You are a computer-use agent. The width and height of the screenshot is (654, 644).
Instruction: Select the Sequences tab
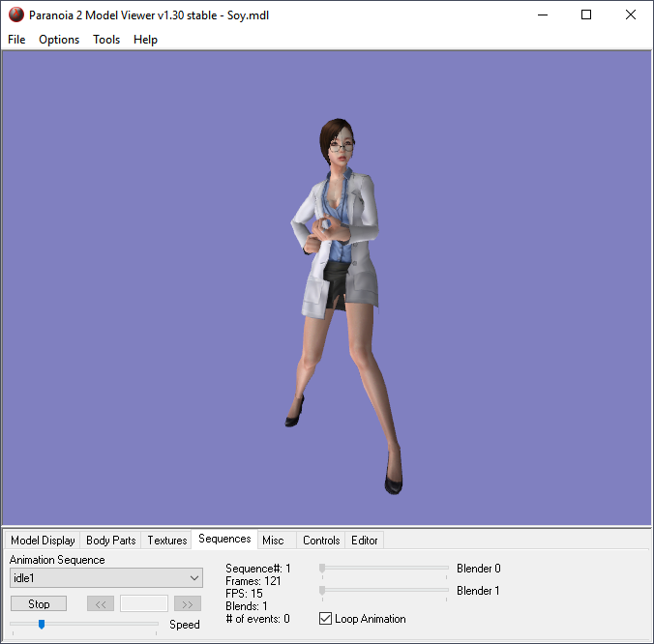tap(224, 539)
